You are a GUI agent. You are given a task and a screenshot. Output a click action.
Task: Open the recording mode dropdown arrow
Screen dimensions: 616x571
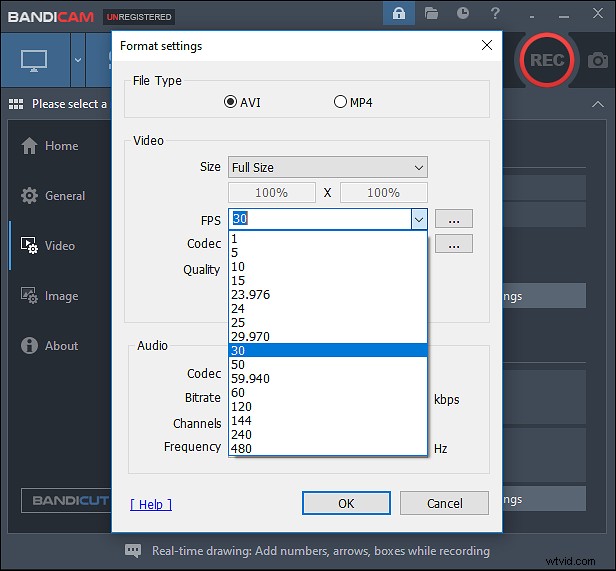tap(78, 60)
